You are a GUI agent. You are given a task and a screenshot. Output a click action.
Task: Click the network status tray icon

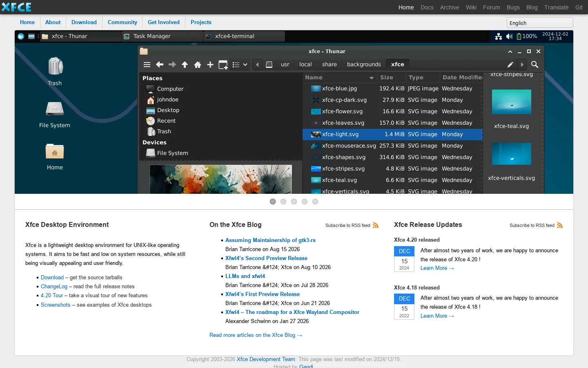click(499, 36)
